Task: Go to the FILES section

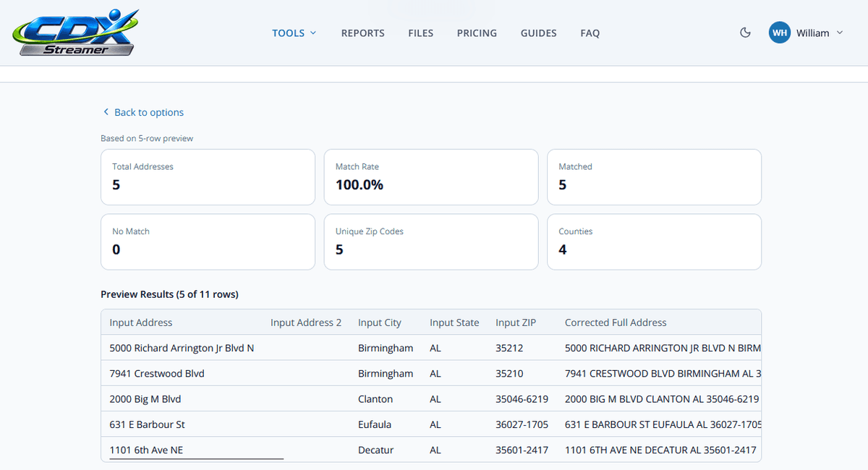Action: click(x=421, y=33)
